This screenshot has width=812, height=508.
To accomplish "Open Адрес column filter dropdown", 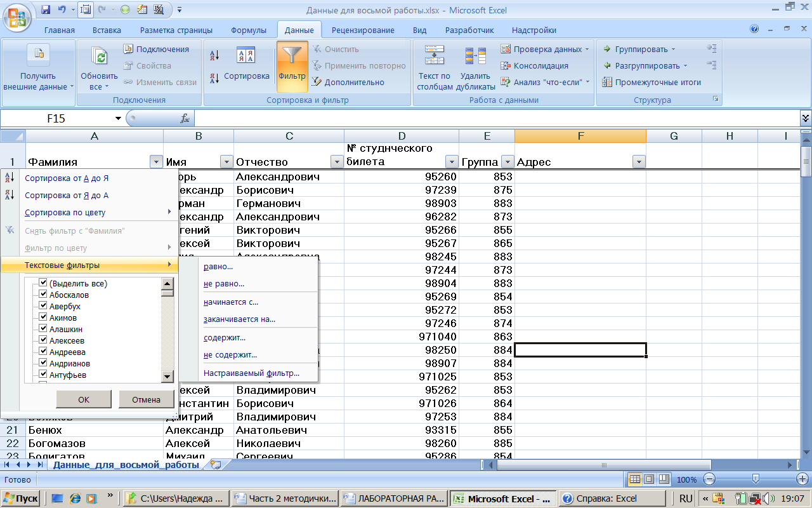I will pos(639,162).
